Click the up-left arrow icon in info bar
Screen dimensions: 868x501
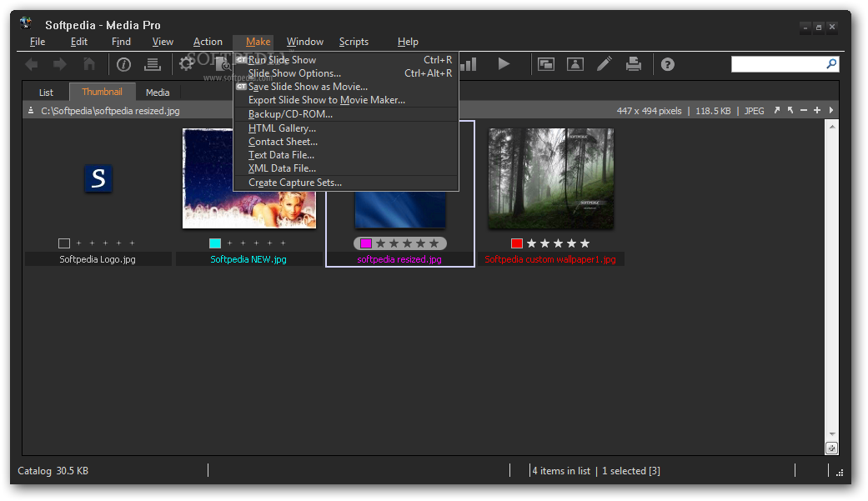coord(790,110)
